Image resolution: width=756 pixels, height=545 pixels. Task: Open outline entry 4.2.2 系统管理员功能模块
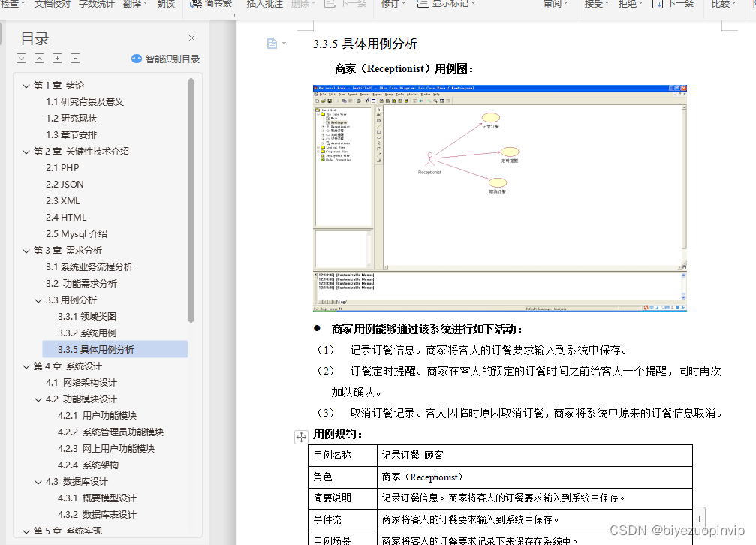click(x=111, y=432)
